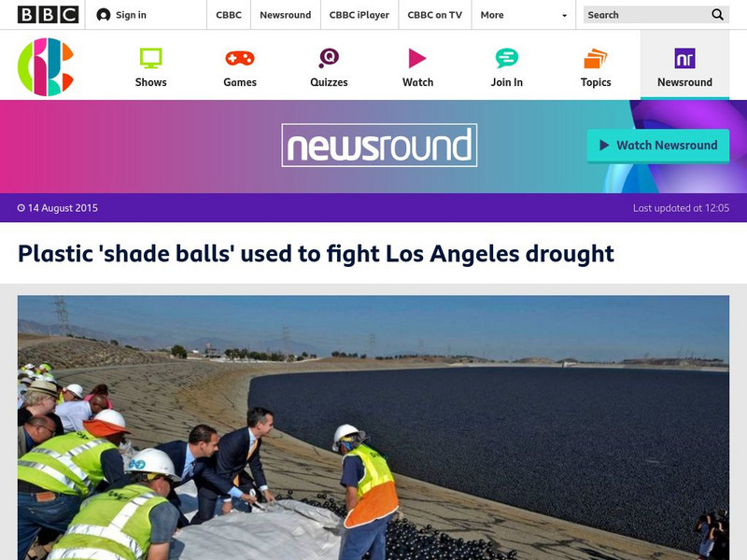Expand the More dropdown menu
747x560 pixels.
coord(524,15)
